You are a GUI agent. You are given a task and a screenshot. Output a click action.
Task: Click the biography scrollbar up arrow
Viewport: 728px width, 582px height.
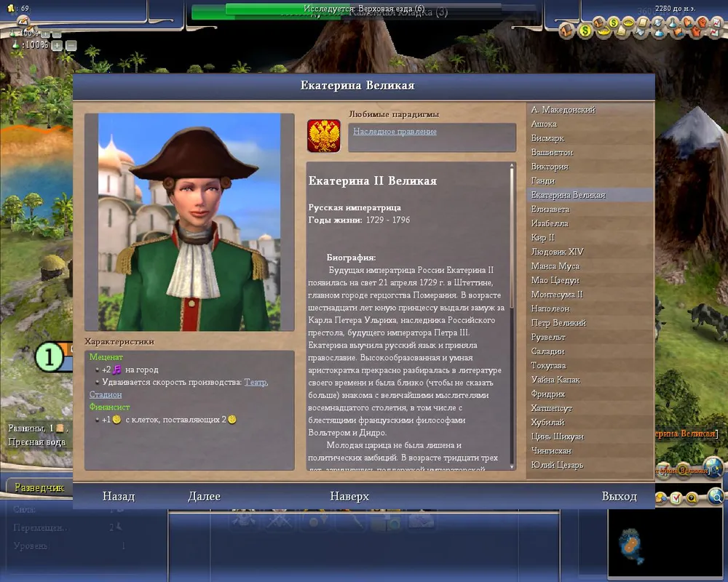(512, 165)
